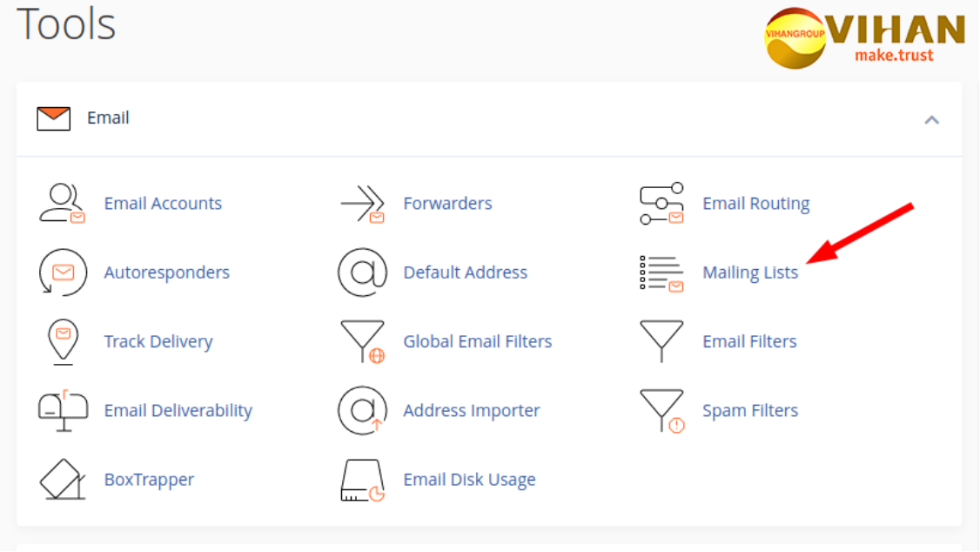Viewport: 980px width, 552px height.
Task: Click the BoxTrapper icon
Action: pos(62,480)
